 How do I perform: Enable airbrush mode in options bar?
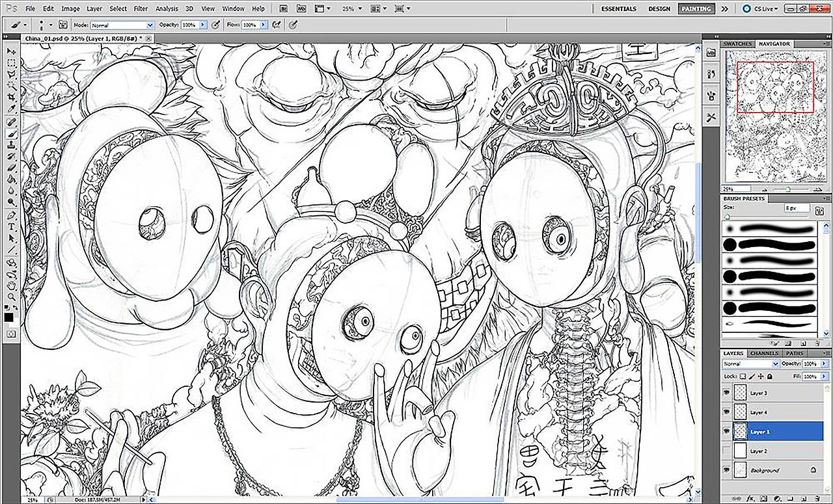(x=277, y=24)
